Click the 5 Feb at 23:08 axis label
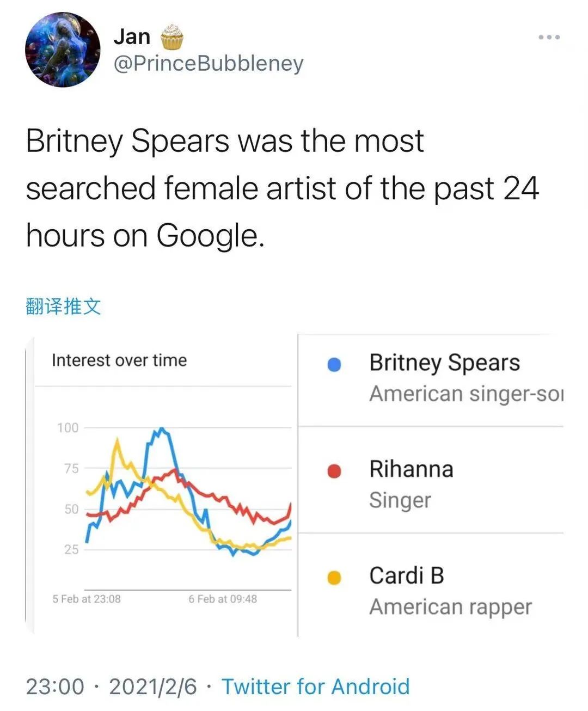 [x=87, y=599]
